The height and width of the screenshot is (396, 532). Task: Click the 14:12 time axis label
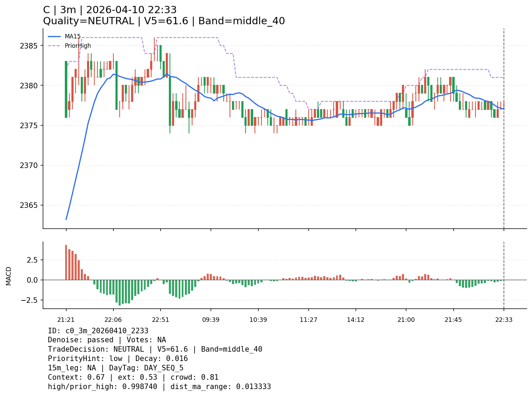click(x=355, y=320)
